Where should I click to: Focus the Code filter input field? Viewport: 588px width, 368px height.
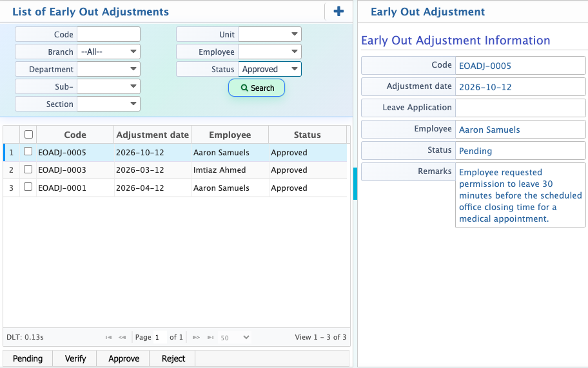pos(108,34)
